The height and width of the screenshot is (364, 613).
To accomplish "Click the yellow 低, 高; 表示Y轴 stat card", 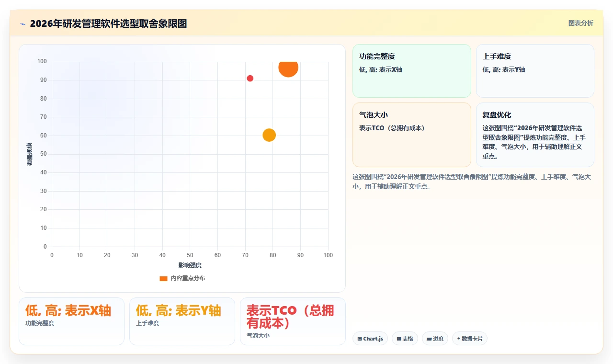I will click(182, 321).
